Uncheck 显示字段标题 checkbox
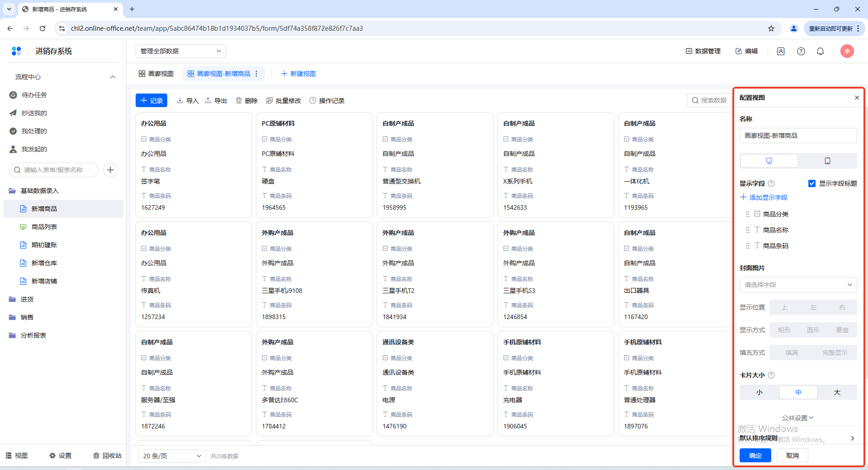This screenshot has width=868, height=470. (x=812, y=183)
